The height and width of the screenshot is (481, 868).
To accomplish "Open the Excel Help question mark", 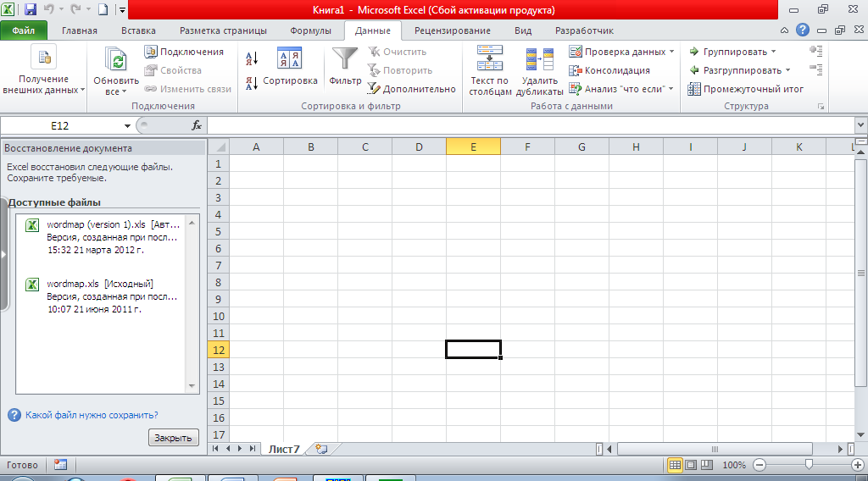I will [802, 30].
